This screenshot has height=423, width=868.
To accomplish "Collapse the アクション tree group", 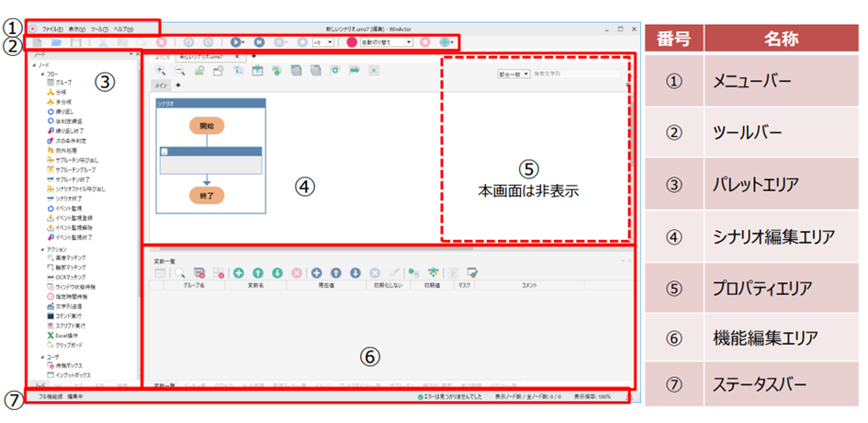I will [41, 247].
